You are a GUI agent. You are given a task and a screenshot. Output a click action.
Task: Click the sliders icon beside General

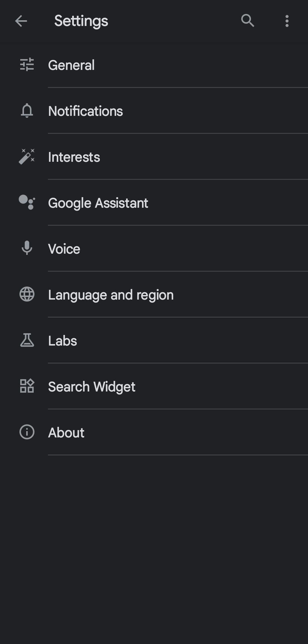(x=27, y=65)
